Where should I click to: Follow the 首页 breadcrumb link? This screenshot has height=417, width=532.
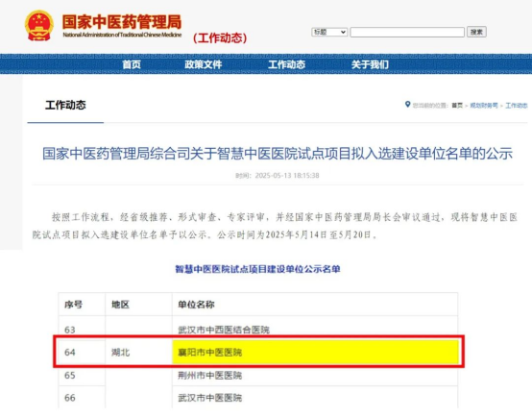[x=457, y=106]
